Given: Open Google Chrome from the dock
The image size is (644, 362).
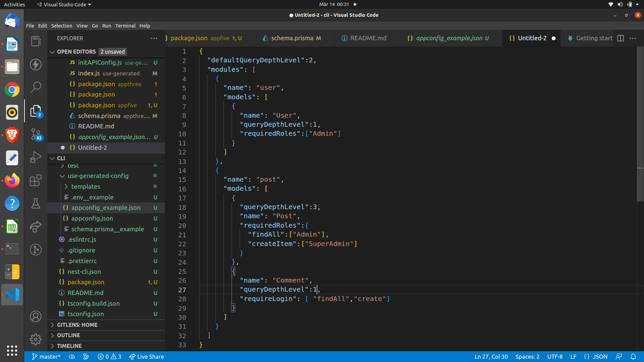Looking at the screenshot, I should (x=12, y=90).
